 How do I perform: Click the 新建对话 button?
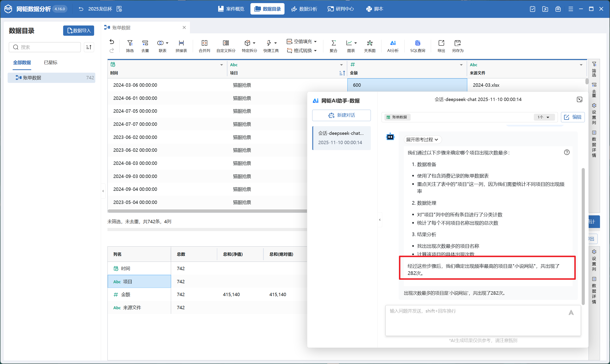coord(341,115)
